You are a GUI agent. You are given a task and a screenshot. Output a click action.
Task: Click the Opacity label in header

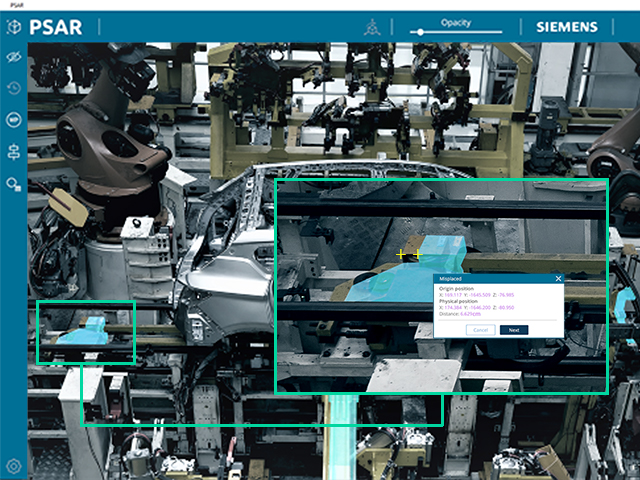[456, 22]
